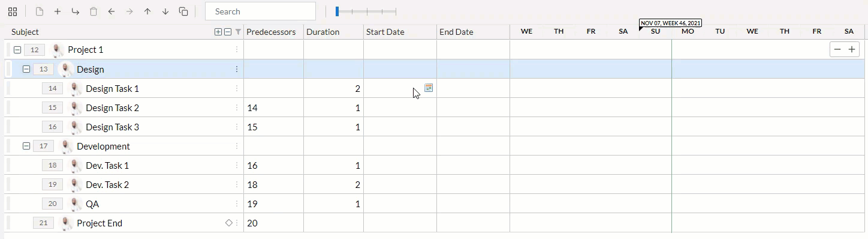Collapse the Development group
The height and width of the screenshot is (239, 868).
click(x=26, y=146)
